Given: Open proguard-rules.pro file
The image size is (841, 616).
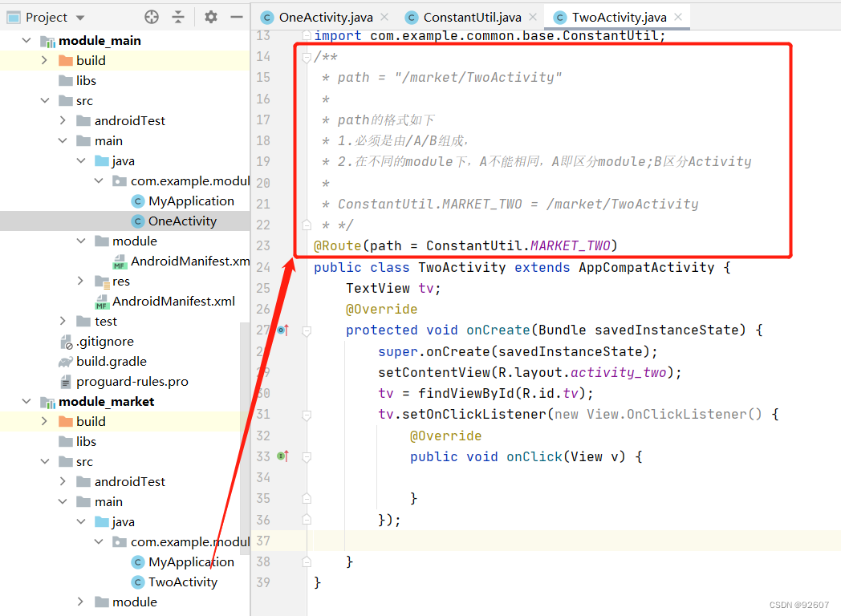Looking at the screenshot, I should pos(132,382).
